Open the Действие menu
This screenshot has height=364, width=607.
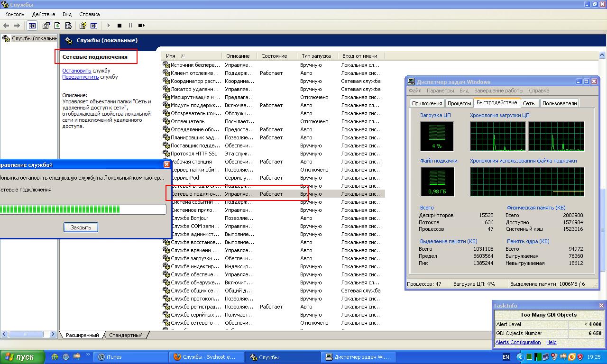(x=43, y=14)
